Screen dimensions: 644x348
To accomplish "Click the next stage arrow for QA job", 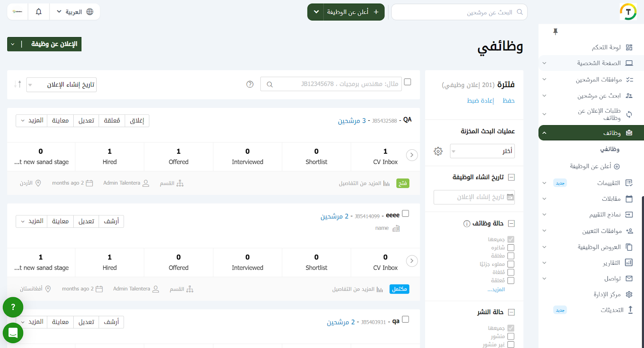I will point(412,155).
